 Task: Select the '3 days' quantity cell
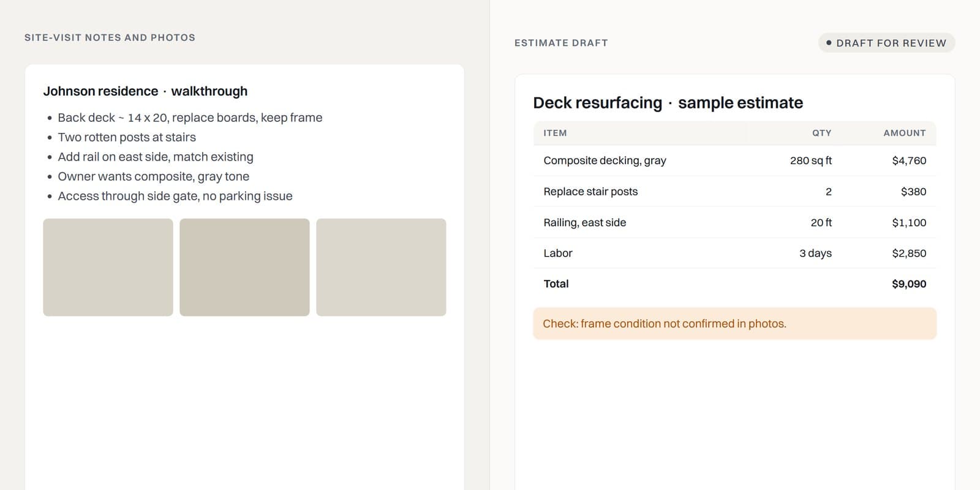click(815, 253)
